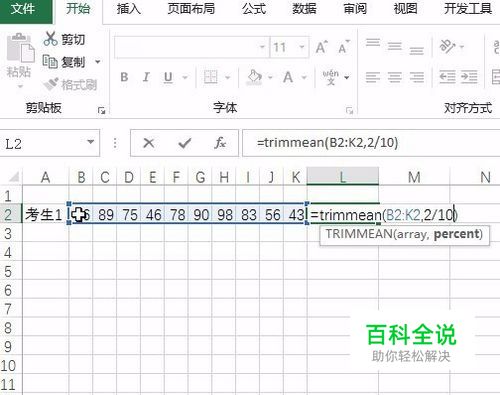Click the select all corner triangle
This screenshot has width=500, height=395.
[x=13, y=177]
